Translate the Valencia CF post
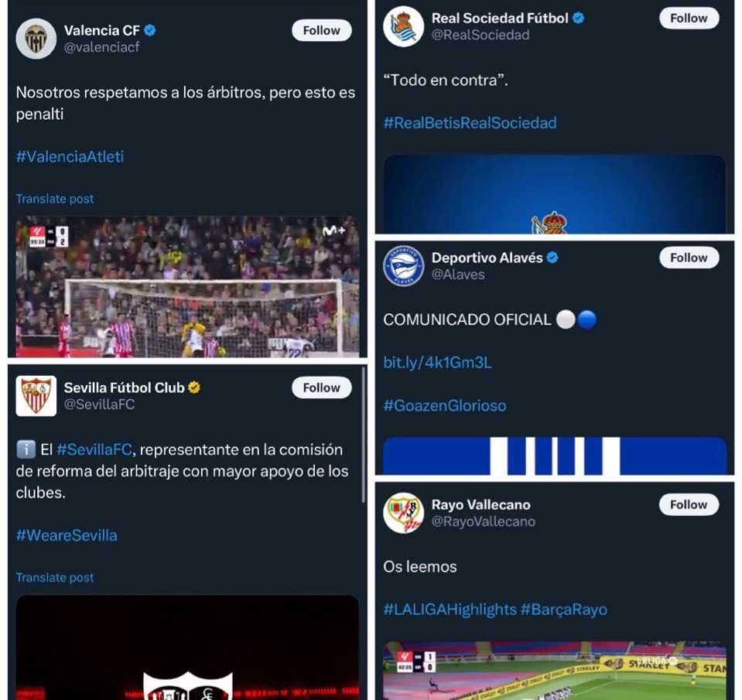742x700 pixels. (55, 199)
